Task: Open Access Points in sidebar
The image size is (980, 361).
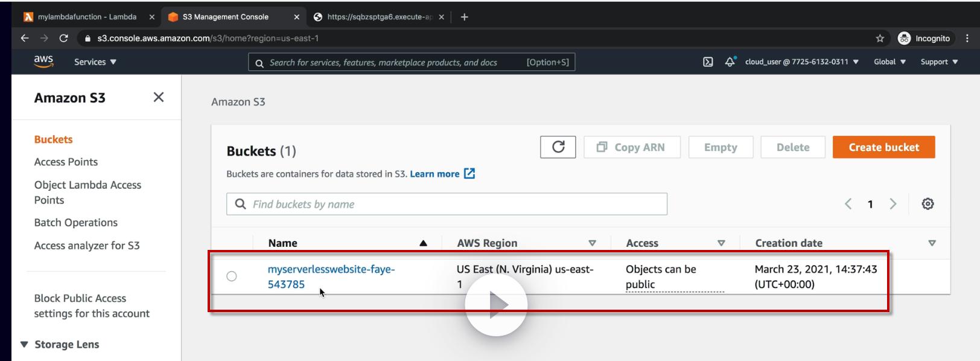Action: pyautogui.click(x=66, y=162)
